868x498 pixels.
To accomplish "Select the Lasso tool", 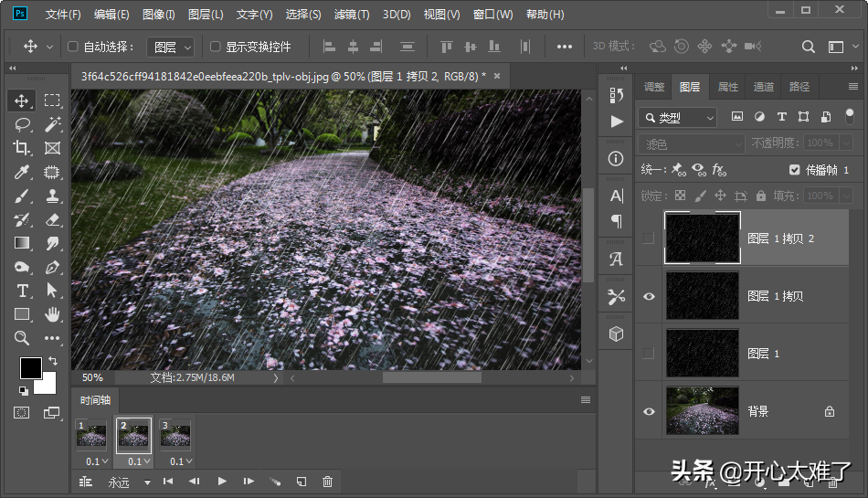I will tap(23, 124).
